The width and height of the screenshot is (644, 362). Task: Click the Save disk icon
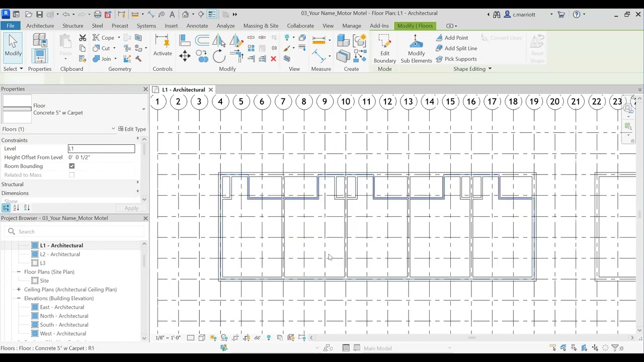tap(39, 14)
